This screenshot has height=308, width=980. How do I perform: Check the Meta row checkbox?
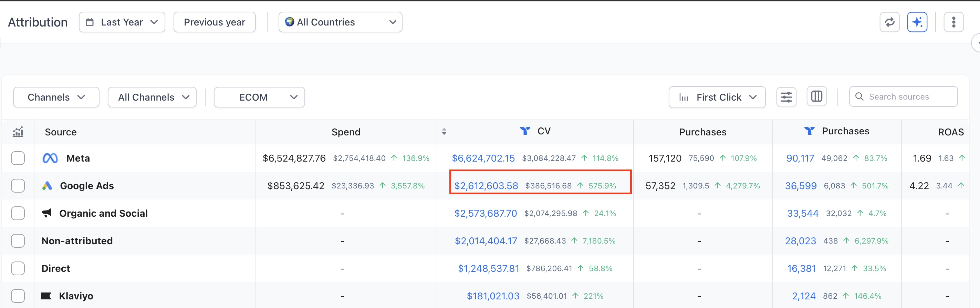(x=18, y=158)
